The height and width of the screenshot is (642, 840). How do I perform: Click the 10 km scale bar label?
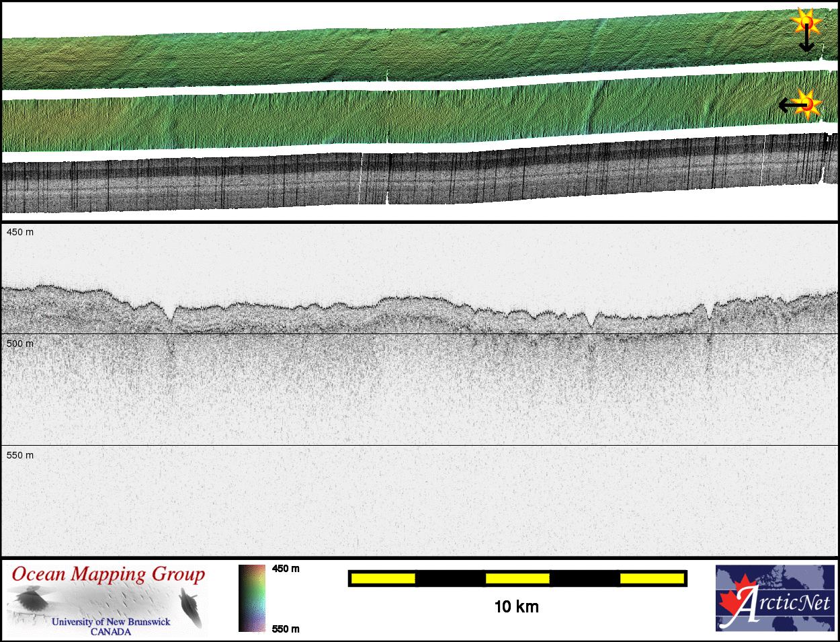coord(516,606)
